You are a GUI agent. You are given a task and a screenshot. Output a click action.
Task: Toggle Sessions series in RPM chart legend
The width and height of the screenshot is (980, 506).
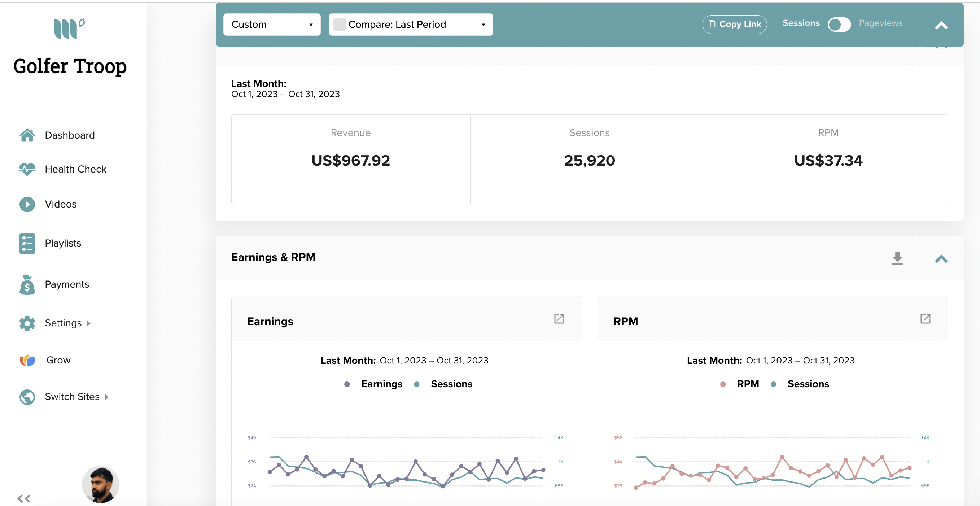(800, 384)
